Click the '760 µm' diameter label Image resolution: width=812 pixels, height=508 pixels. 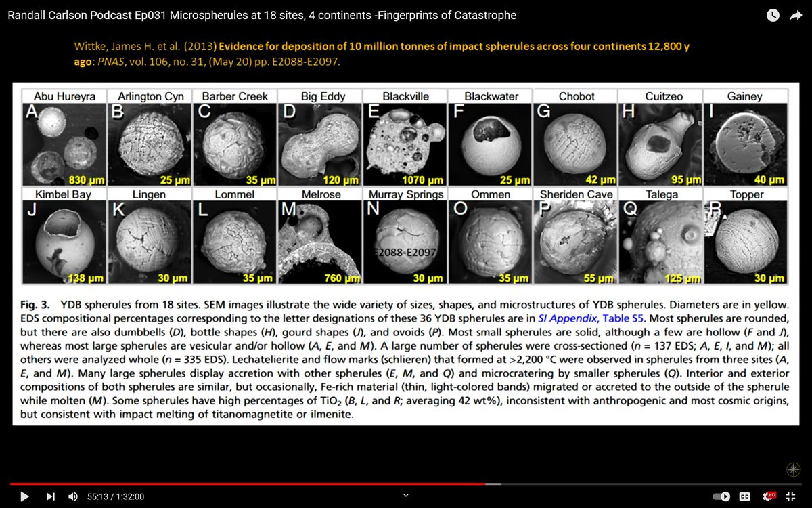342,278
